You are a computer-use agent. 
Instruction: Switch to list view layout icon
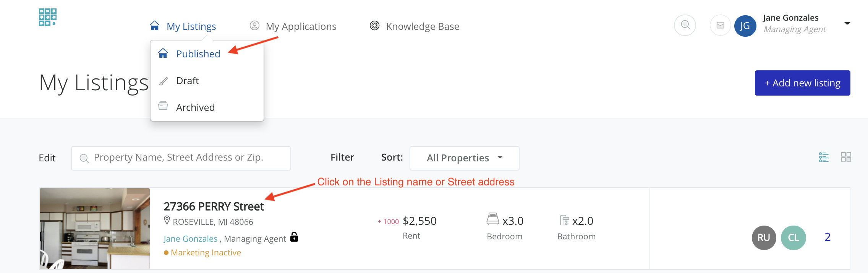pyautogui.click(x=824, y=157)
